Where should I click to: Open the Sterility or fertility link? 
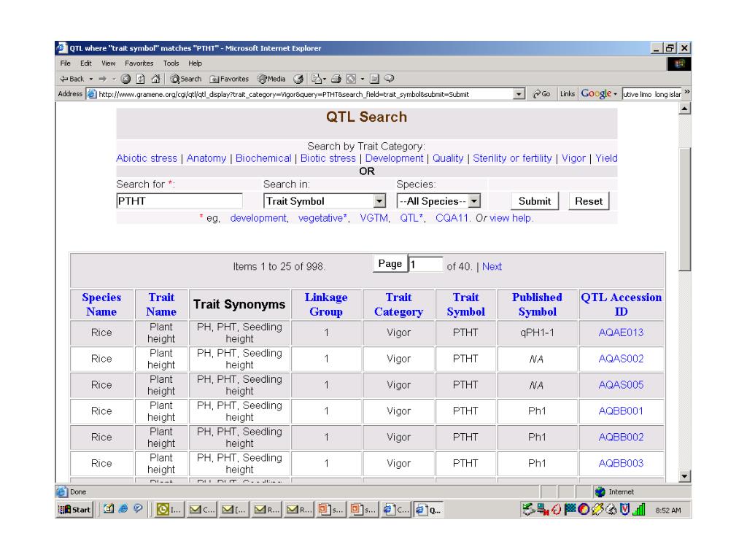point(512,158)
